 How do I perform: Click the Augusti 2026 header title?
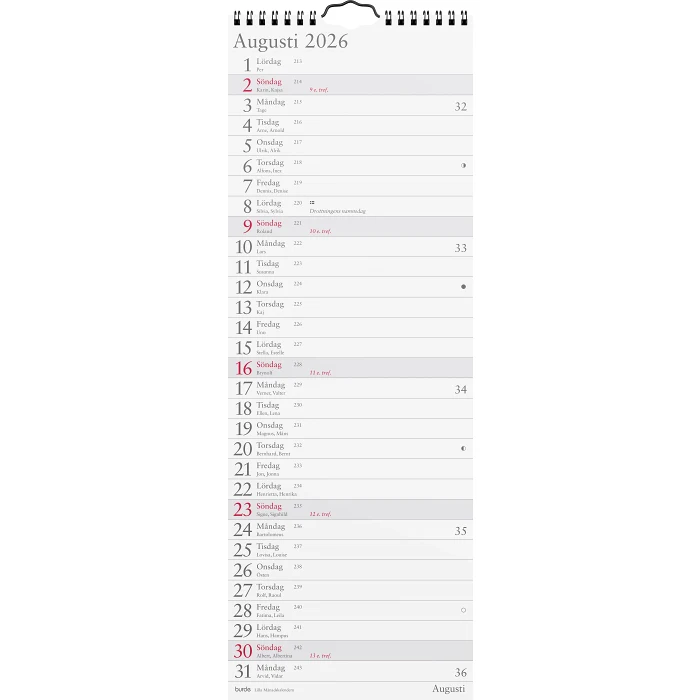tap(290, 42)
